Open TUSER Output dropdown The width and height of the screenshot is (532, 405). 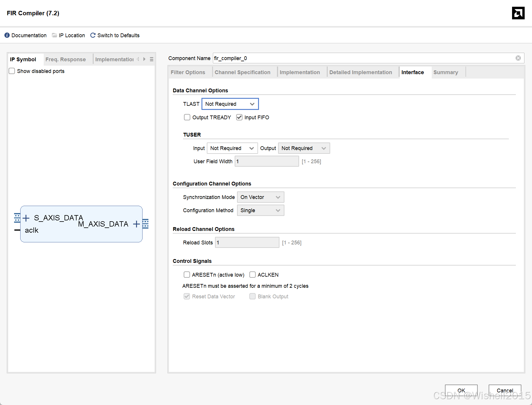(304, 148)
